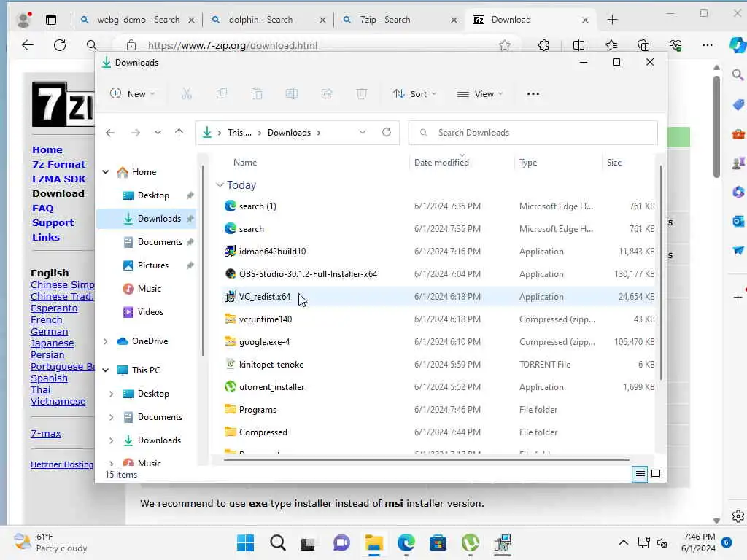Open the Esperanto language link
747x560 pixels.
point(54,308)
